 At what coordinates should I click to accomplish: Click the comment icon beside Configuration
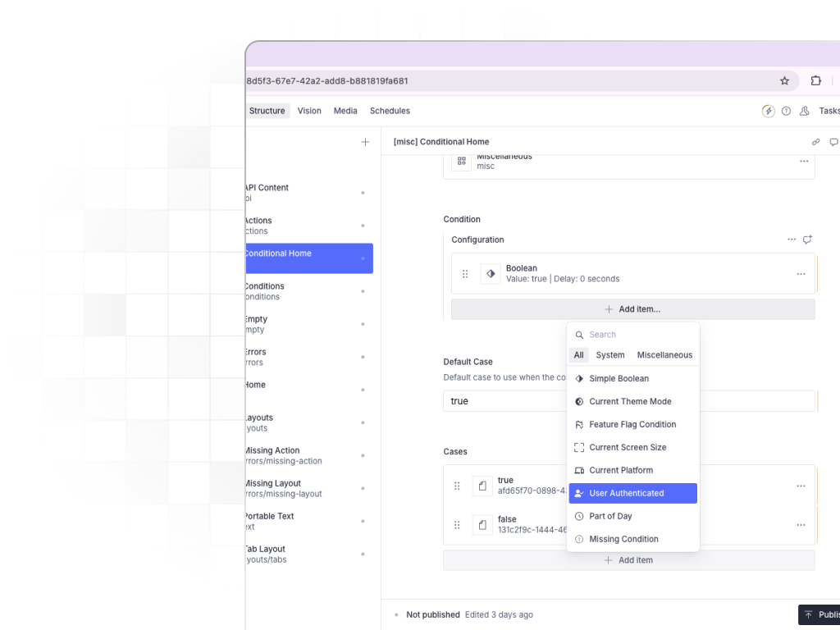coord(807,240)
